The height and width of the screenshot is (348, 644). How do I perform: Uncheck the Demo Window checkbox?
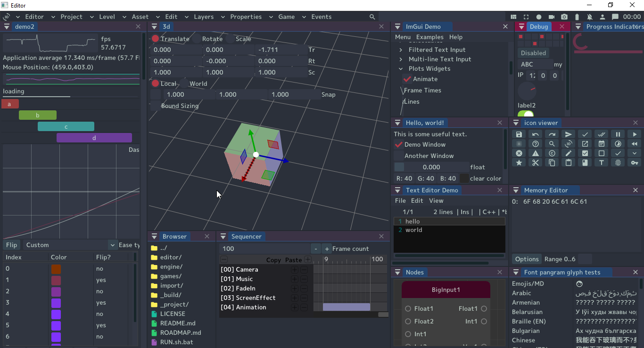point(399,144)
